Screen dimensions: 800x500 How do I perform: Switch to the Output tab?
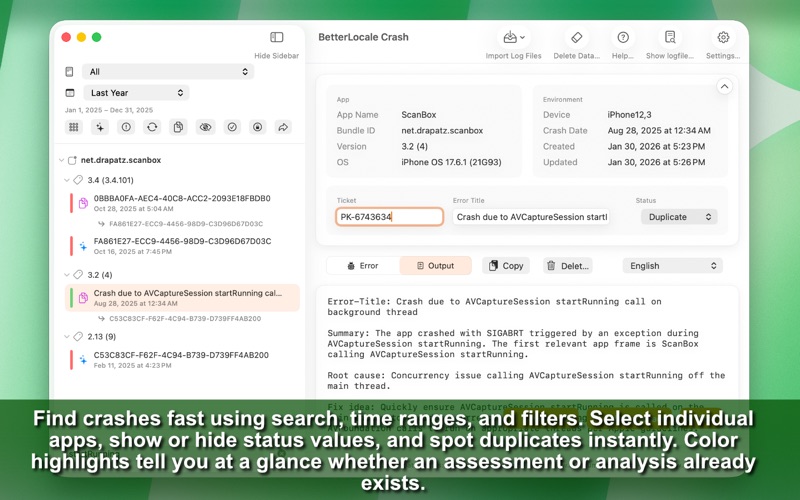[x=435, y=266]
